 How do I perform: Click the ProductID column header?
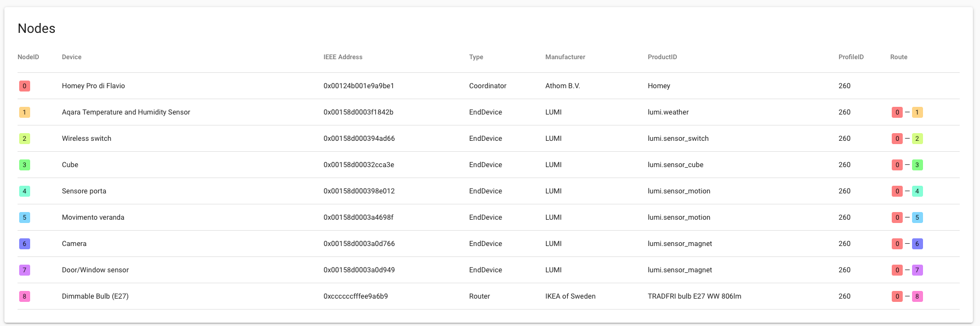(x=662, y=57)
